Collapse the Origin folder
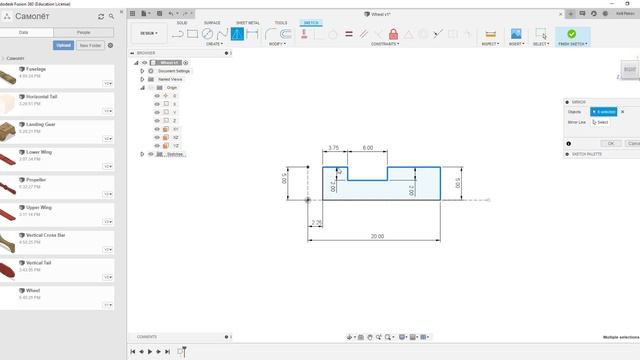640x360 pixels. [x=142, y=88]
